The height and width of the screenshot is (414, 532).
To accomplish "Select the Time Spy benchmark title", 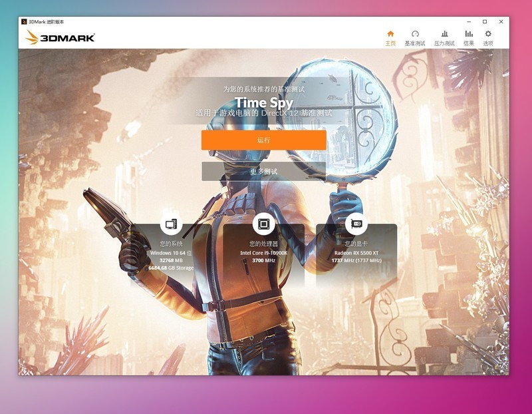I will click(x=263, y=103).
